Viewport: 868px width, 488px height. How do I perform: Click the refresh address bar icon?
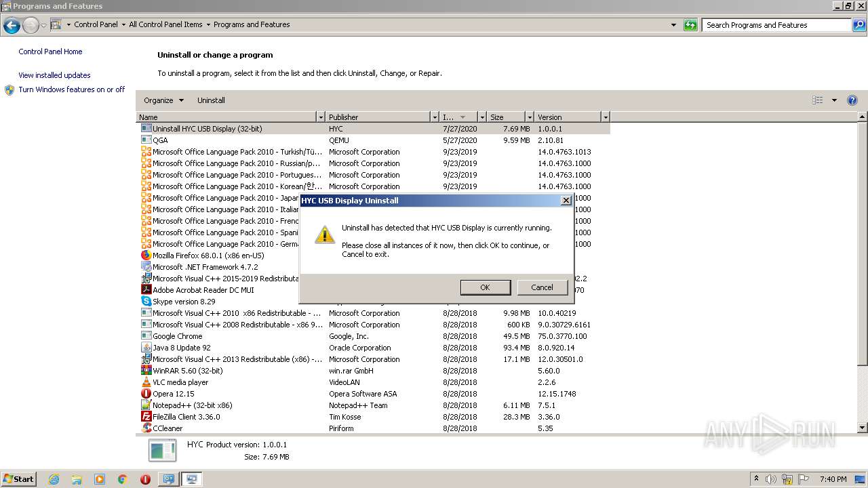coord(690,25)
